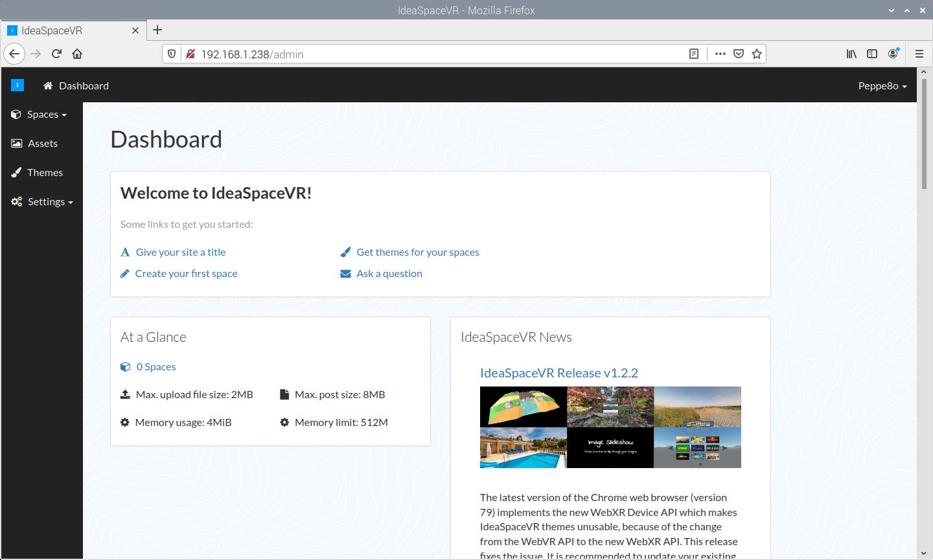Expand the Settings dropdown menu
Image resolution: width=933 pixels, height=560 pixels.
click(x=50, y=201)
